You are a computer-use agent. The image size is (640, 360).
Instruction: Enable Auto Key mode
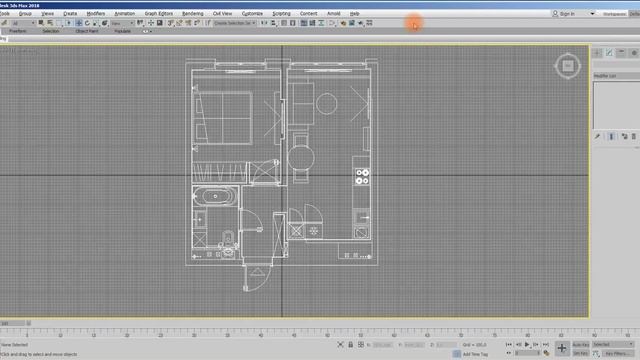[x=580, y=344]
